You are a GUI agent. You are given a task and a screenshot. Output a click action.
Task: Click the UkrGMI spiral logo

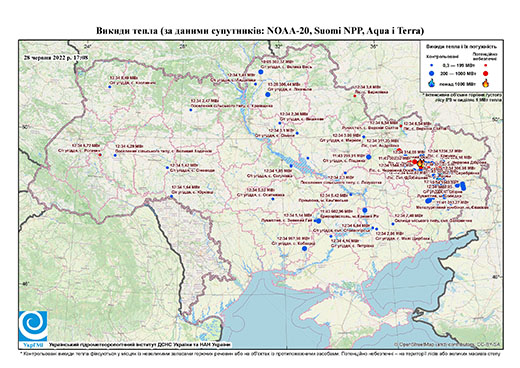(x=33, y=326)
